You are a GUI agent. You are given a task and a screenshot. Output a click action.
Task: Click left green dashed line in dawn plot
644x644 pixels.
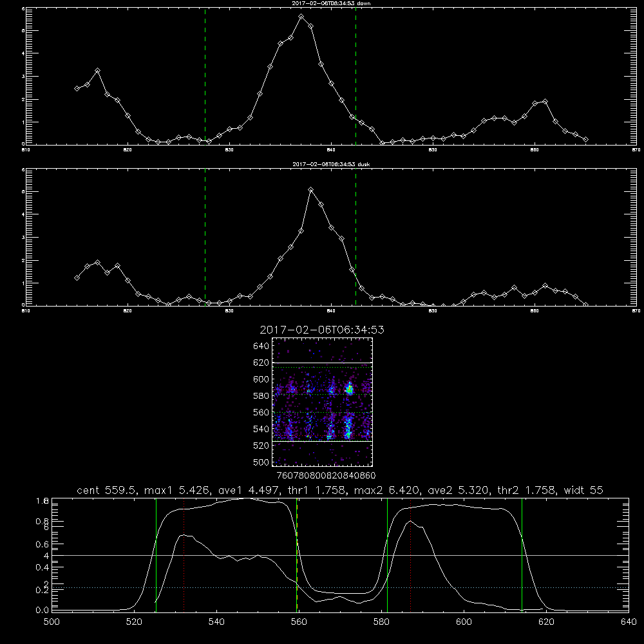click(x=205, y=76)
